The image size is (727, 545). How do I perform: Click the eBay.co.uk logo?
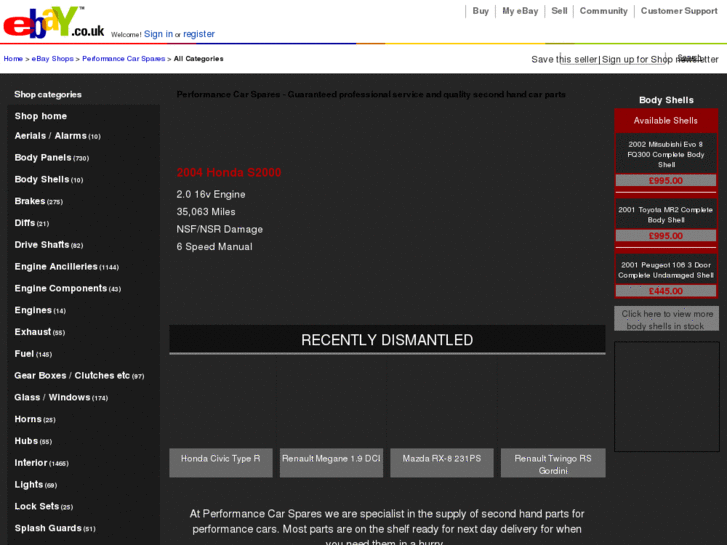coord(53,22)
